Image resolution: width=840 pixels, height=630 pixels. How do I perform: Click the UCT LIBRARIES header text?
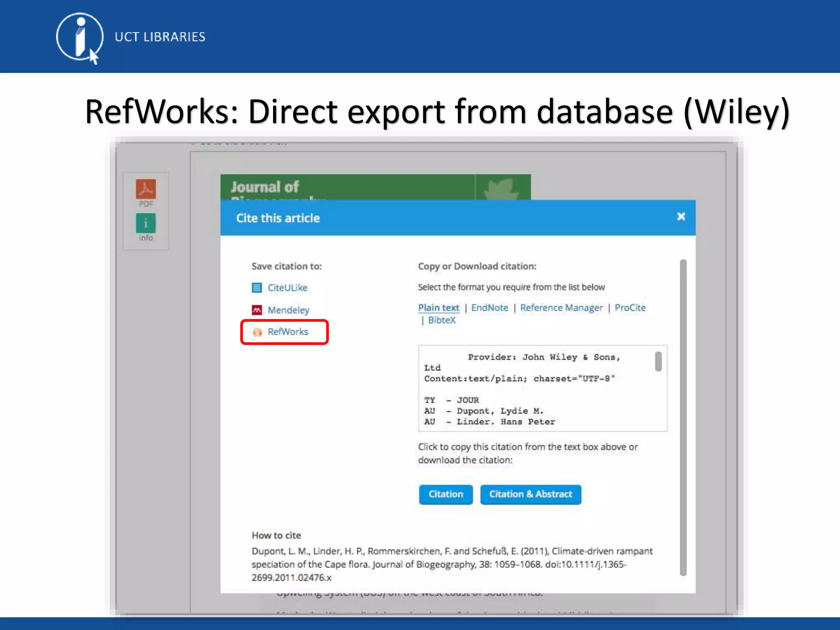coord(160,37)
